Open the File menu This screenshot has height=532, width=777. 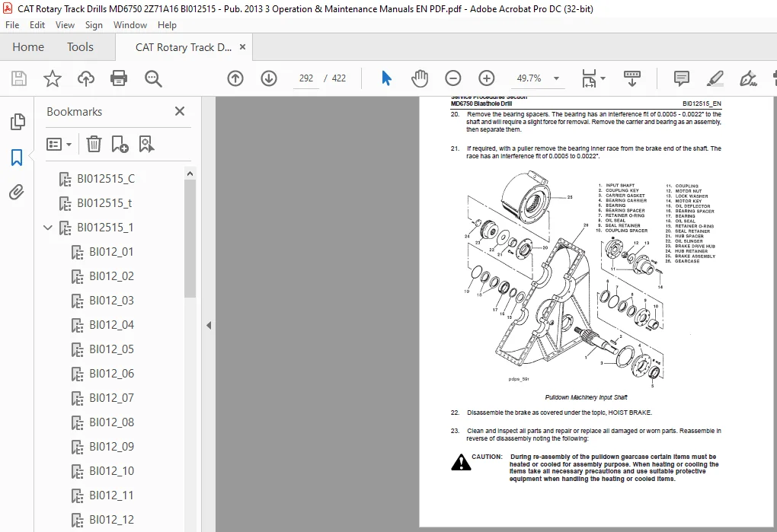12,25
